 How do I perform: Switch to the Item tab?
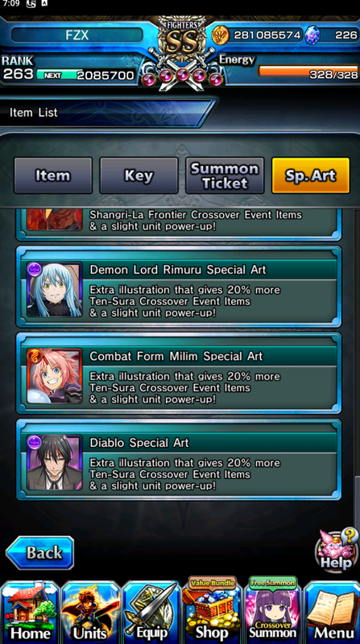pos(53,175)
